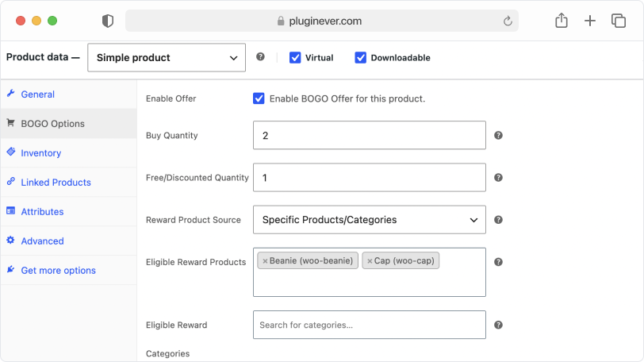644x362 pixels.
Task: Click the Eligible Reward Products label
Action: [196, 262]
